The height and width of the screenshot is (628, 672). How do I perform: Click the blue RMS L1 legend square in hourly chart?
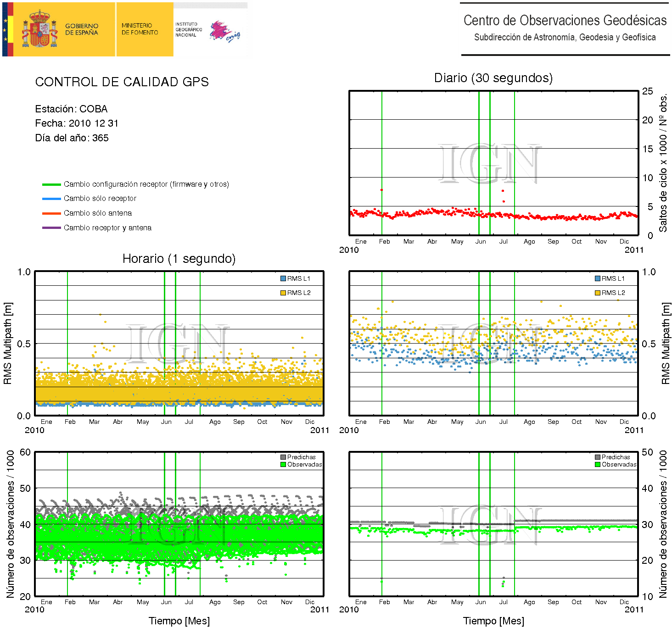(x=283, y=278)
